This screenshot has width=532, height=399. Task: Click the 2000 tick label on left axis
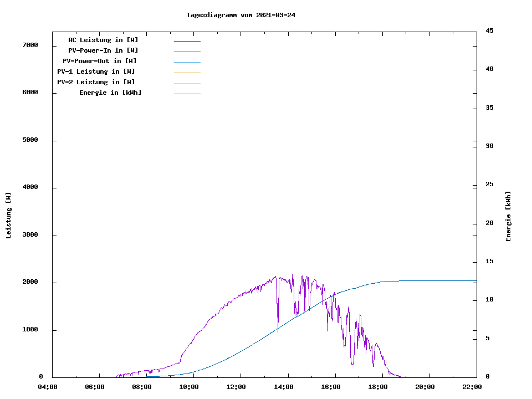click(x=30, y=282)
